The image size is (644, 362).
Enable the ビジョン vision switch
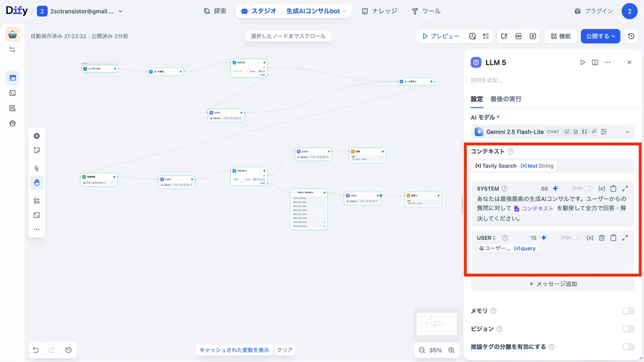pos(628,329)
